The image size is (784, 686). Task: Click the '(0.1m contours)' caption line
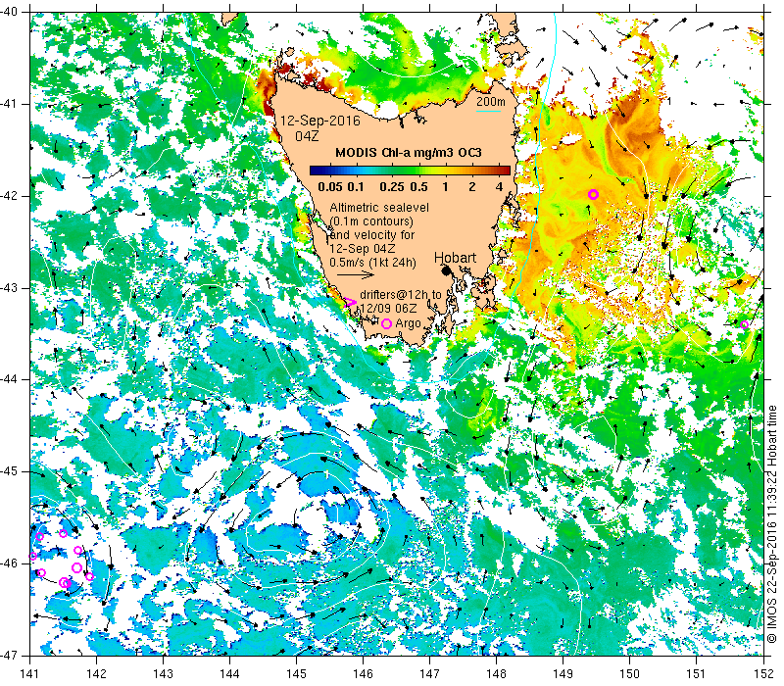coord(371,221)
